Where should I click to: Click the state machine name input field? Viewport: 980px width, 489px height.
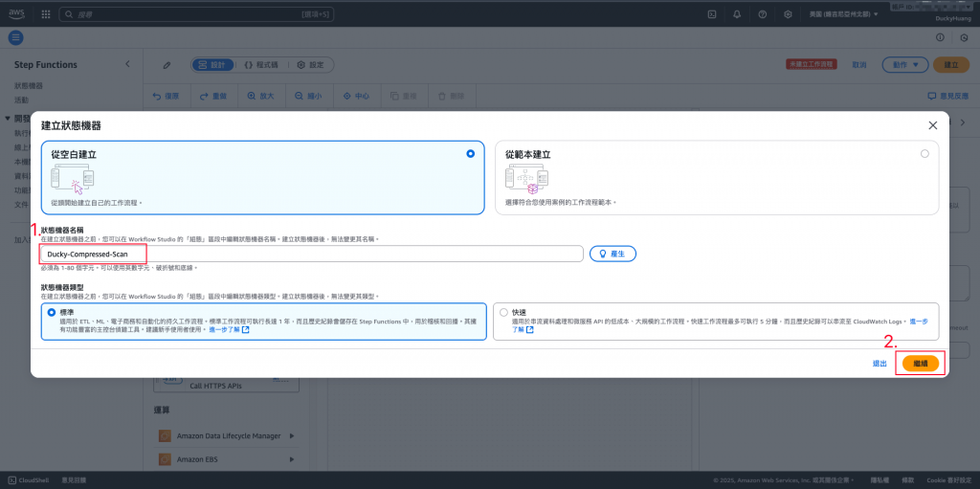coord(312,254)
